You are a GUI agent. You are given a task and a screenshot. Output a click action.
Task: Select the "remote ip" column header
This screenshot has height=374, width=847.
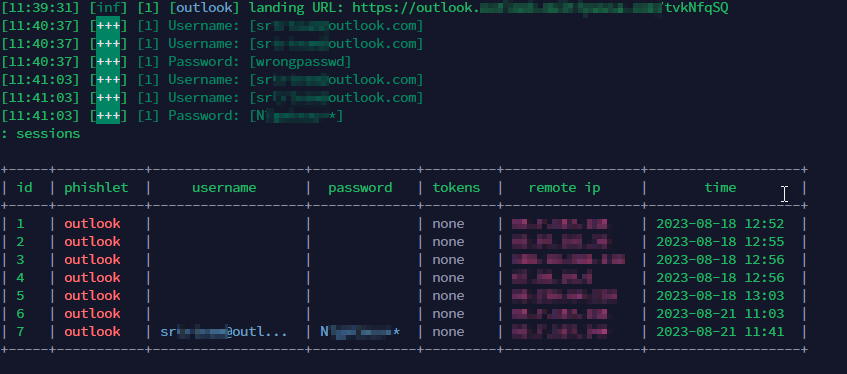pyautogui.click(x=564, y=188)
